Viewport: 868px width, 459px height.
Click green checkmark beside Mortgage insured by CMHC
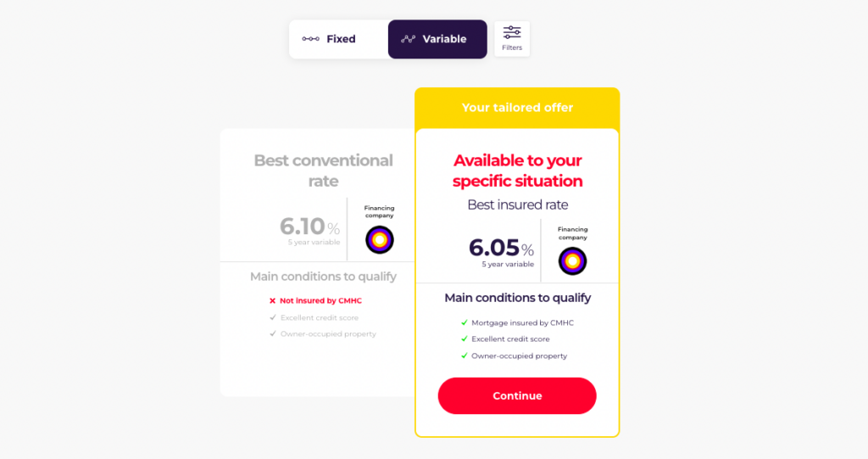464,323
